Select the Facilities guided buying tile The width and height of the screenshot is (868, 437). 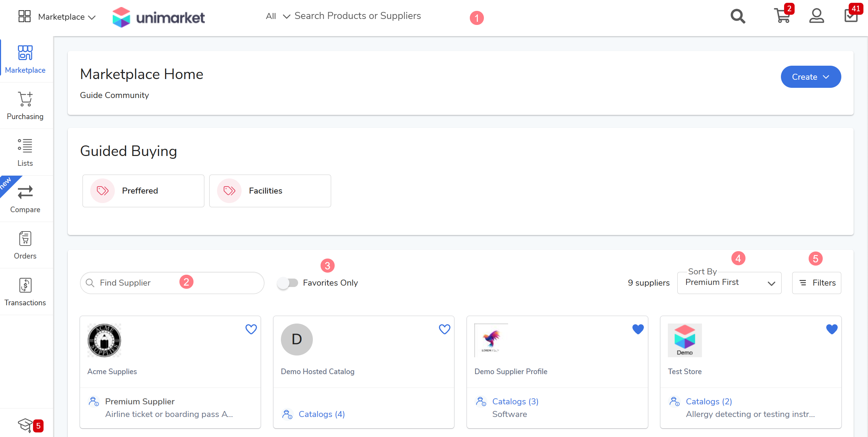[270, 191]
